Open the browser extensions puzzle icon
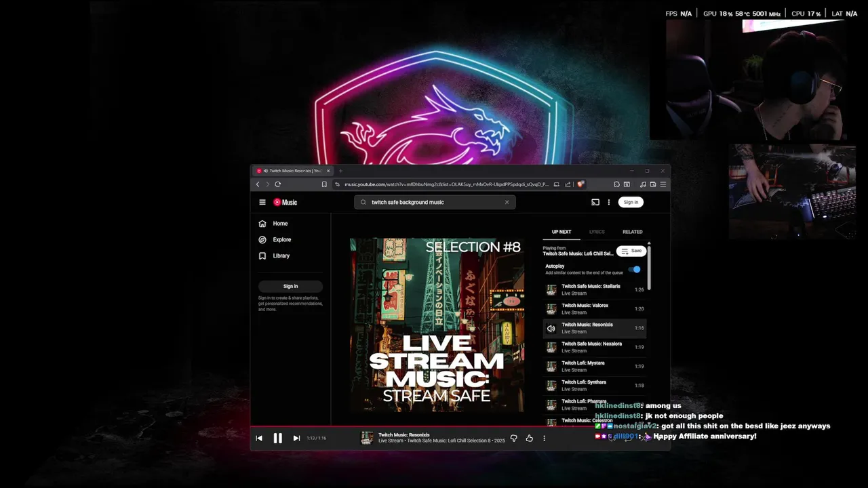 click(x=616, y=184)
